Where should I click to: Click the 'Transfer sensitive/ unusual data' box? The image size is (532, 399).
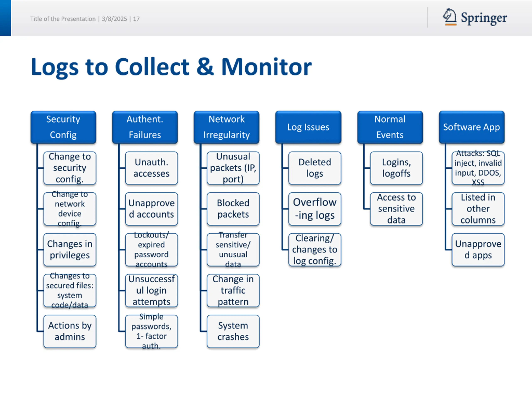point(233,250)
